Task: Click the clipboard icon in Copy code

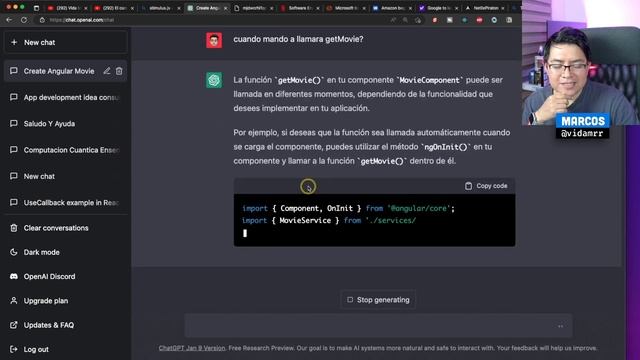Action: click(x=468, y=186)
